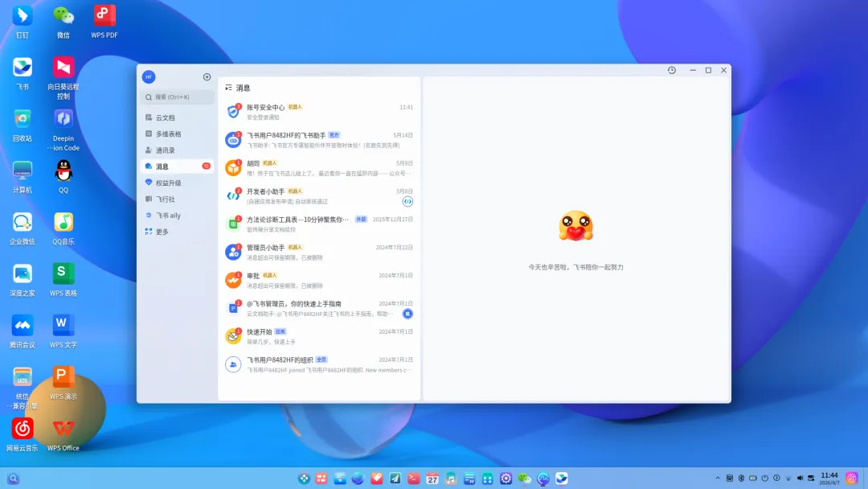
Task: Open WPS Office desktop icon
Action: coord(63,434)
